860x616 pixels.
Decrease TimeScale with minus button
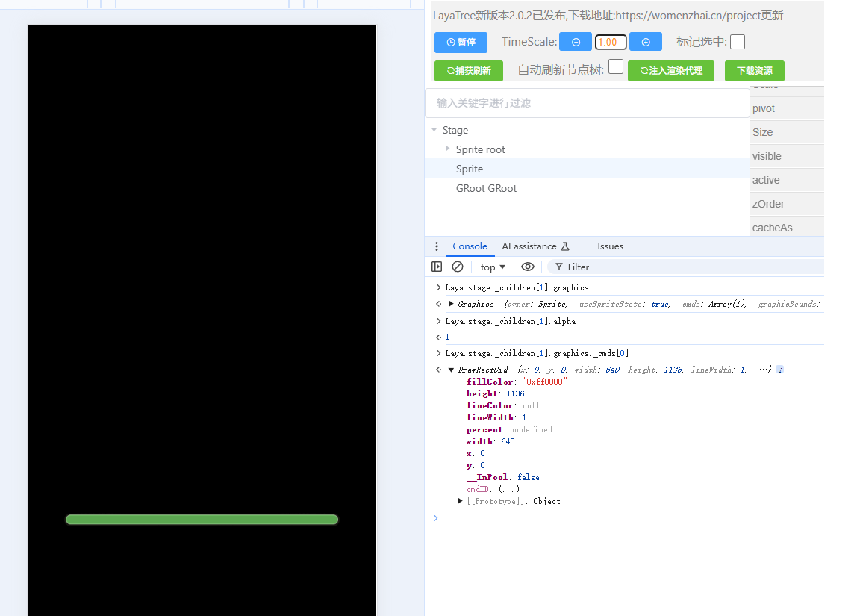click(576, 43)
